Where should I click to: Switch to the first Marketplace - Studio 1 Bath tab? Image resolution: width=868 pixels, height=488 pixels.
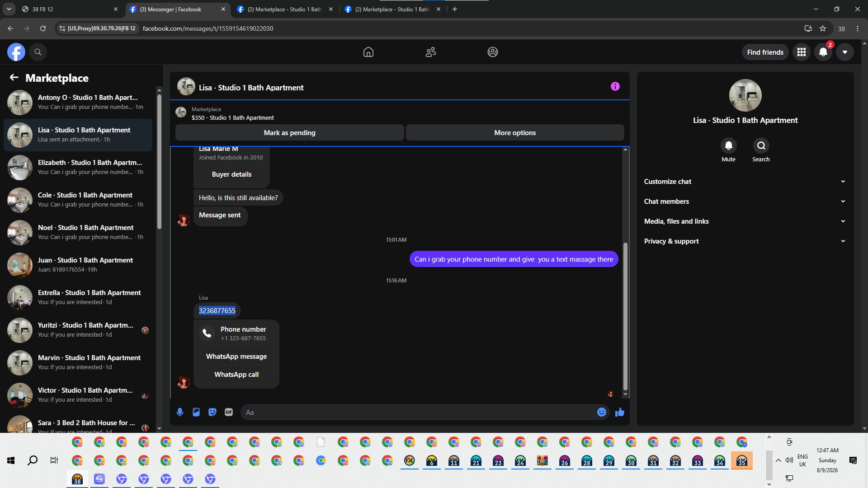click(x=285, y=9)
